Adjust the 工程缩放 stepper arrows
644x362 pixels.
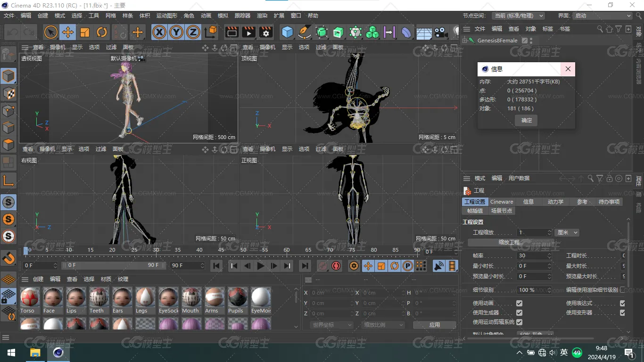coord(549,232)
